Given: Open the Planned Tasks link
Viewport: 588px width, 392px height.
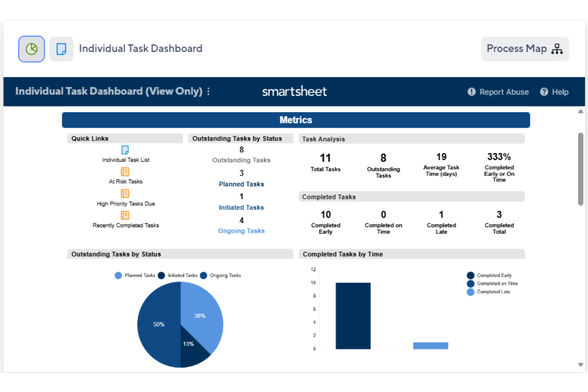Looking at the screenshot, I should coord(241,184).
